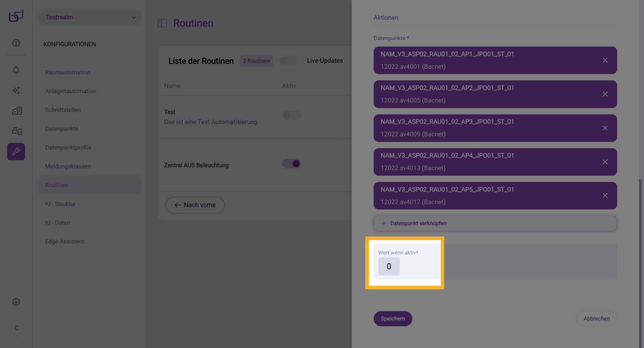Open the notifications bell icon

(x=16, y=70)
